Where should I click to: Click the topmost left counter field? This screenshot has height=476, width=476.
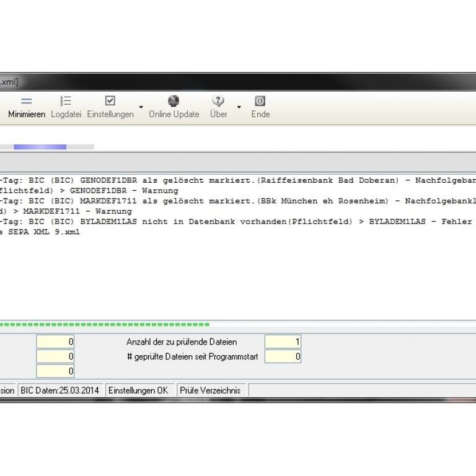coord(55,342)
